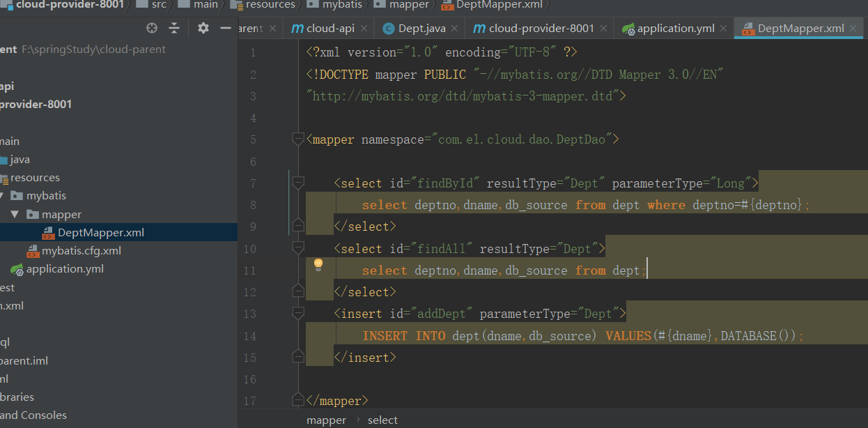Viewport: 868px width, 428px height.
Task: Open application.yml from the project tree
Action: (65, 269)
